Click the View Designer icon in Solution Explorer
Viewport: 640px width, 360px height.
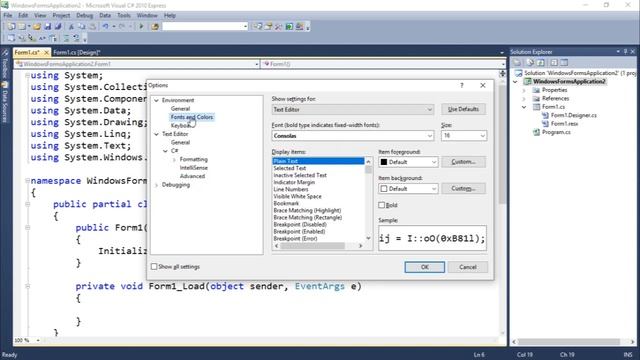pyautogui.click(x=564, y=62)
